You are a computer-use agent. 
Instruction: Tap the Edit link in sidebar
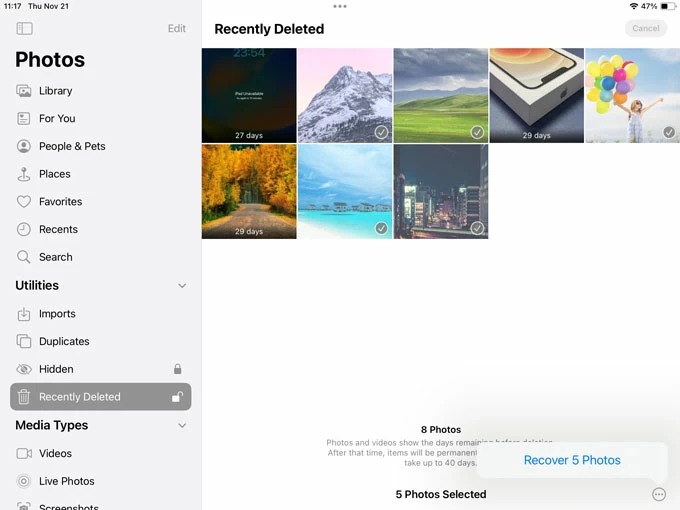(176, 29)
